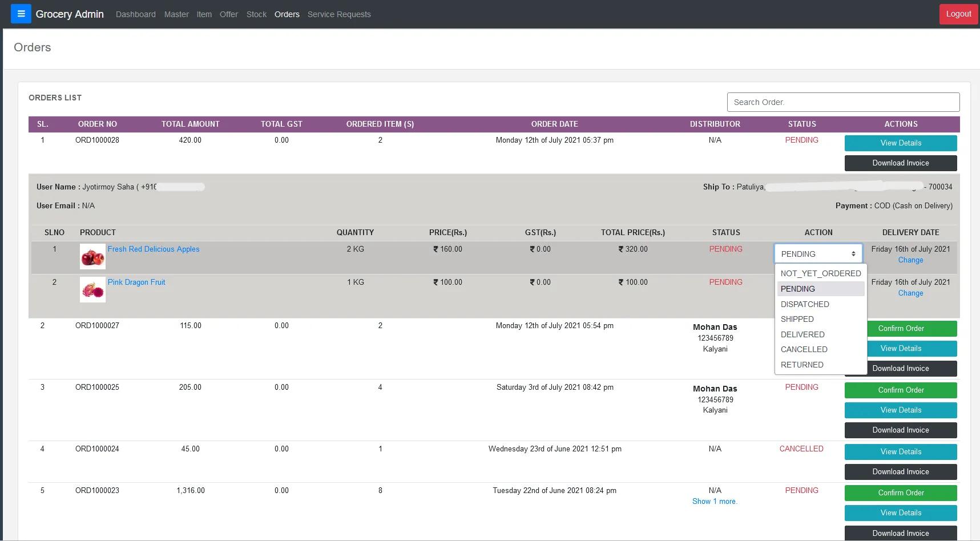Screen dimensions: 980x541
Task: Change delivery date for Fresh Red Delicious Apples
Action: pyautogui.click(x=910, y=260)
